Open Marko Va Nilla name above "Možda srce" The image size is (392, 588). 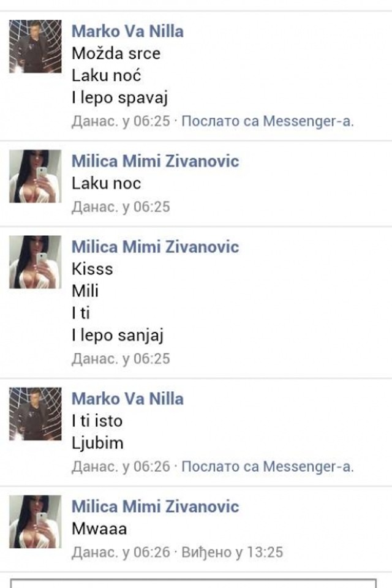pos(127,31)
